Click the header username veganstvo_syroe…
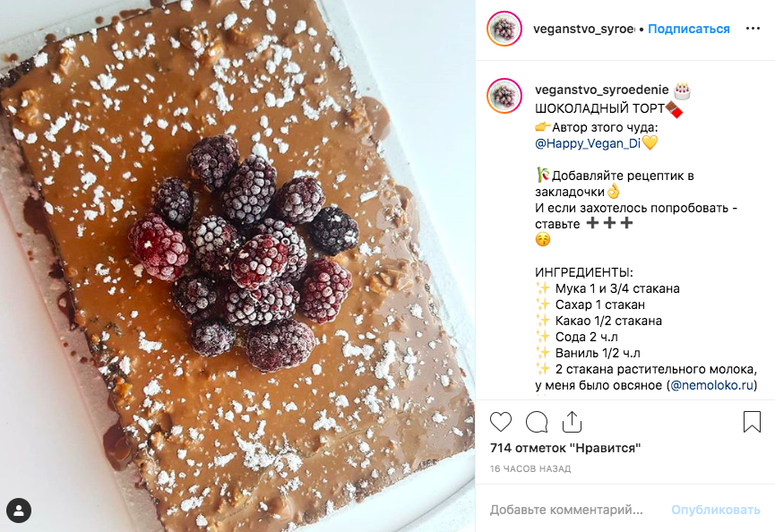775x532 pixels. point(584,29)
